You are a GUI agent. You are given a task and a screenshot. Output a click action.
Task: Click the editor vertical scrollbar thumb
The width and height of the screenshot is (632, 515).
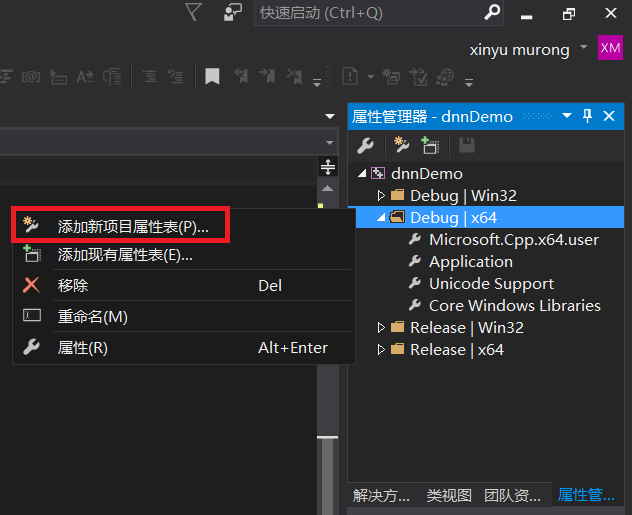(x=327, y=476)
